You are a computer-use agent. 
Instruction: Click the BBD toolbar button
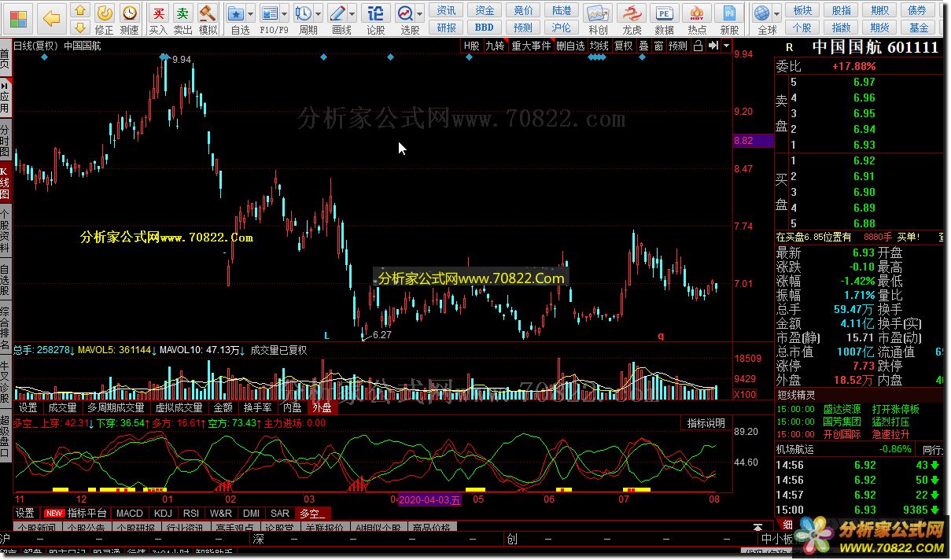485,28
